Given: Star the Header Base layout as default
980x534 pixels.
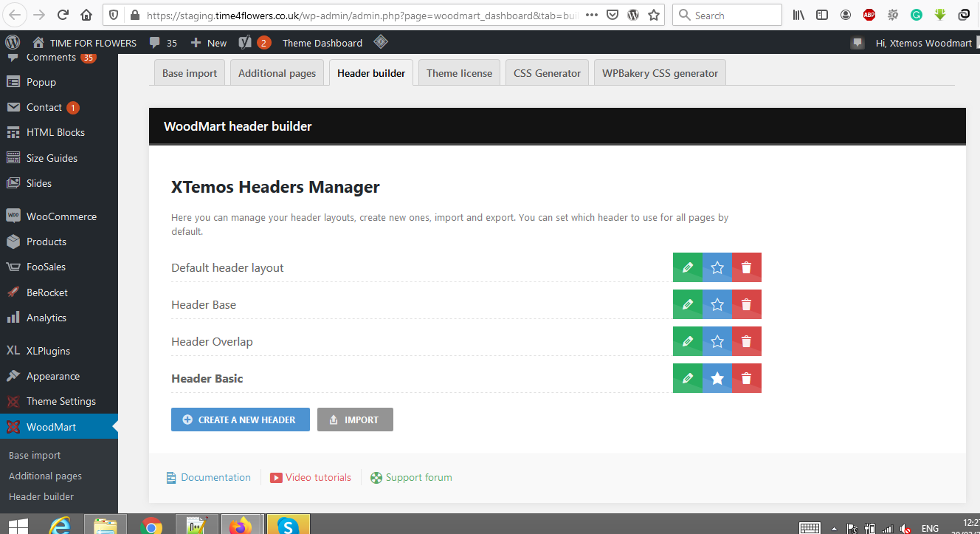Looking at the screenshot, I should pos(717,304).
